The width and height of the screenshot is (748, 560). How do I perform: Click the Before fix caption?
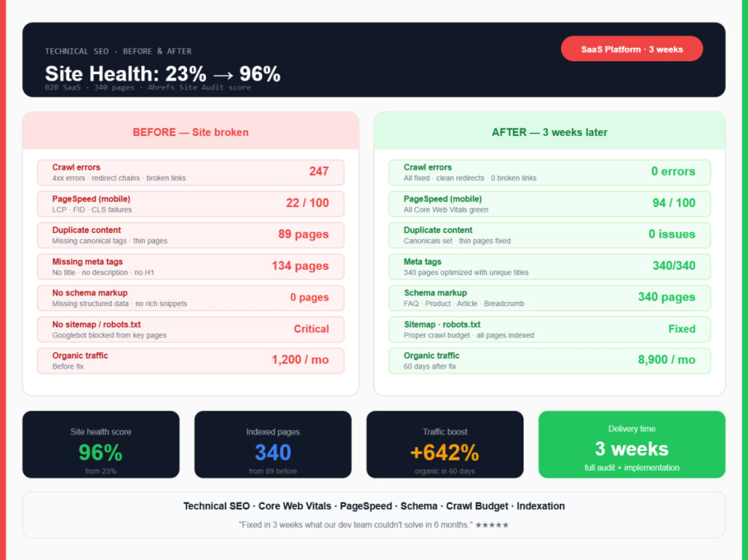point(68,366)
